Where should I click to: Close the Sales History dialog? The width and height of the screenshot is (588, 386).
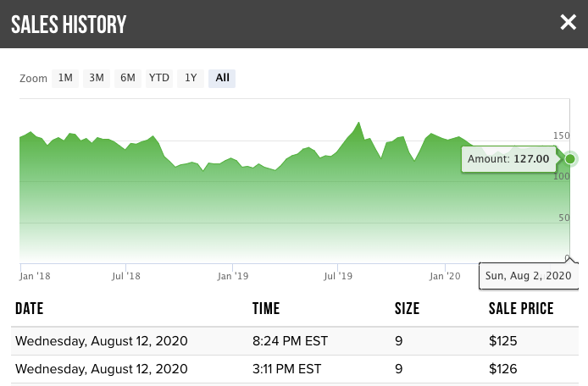point(568,23)
